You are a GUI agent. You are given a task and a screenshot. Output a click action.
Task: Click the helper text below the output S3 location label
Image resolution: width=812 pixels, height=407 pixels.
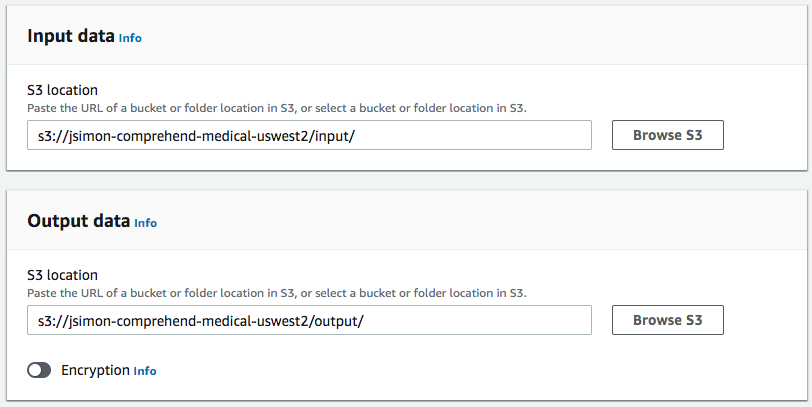click(276, 292)
